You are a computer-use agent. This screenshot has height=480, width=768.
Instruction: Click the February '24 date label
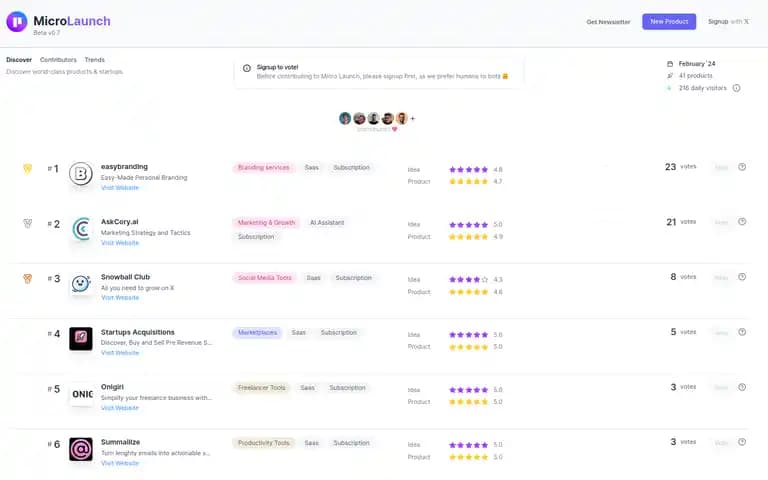click(x=697, y=64)
